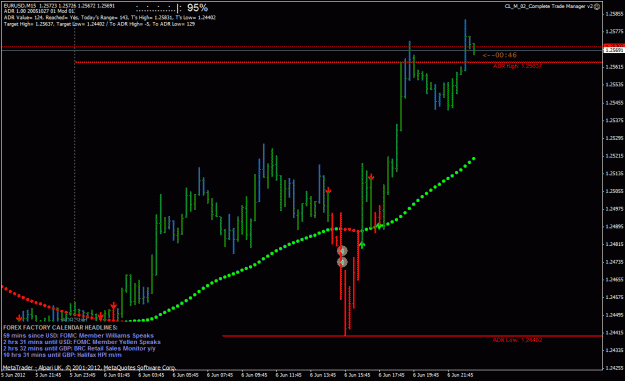Click the dotted red ADR High horizontal line
625x381 pixels.
(338, 62)
